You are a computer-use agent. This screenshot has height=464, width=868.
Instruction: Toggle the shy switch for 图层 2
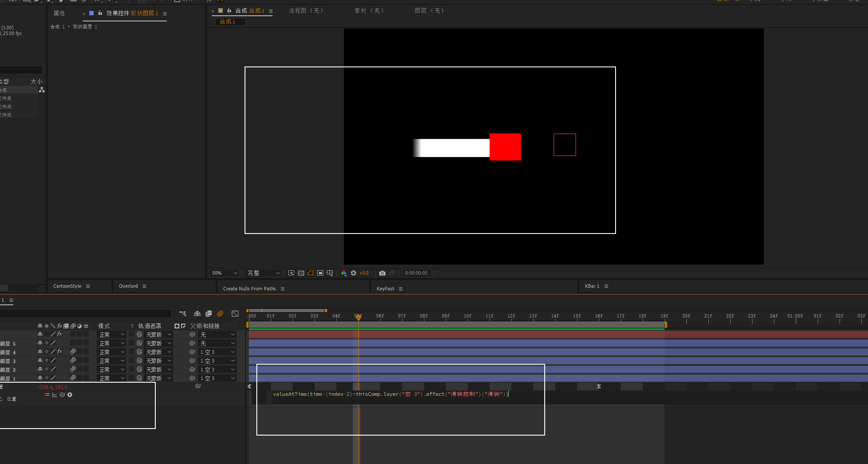tap(40, 369)
